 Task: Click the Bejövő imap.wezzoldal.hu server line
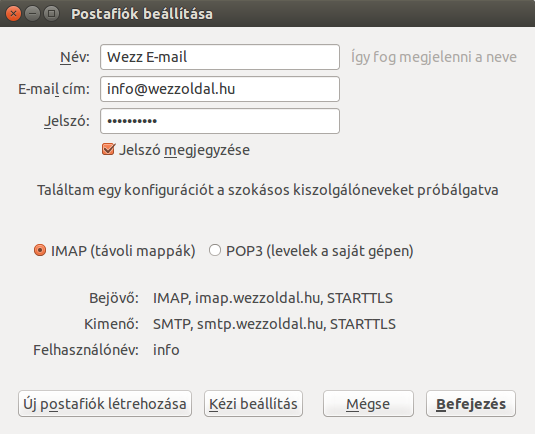(273, 298)
